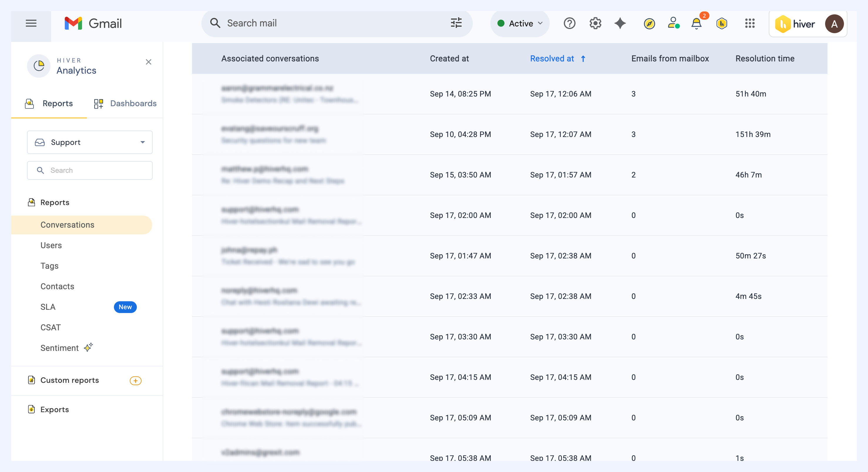Click the Hiver hexagon badge icon
868x472 pixels.
721,23
